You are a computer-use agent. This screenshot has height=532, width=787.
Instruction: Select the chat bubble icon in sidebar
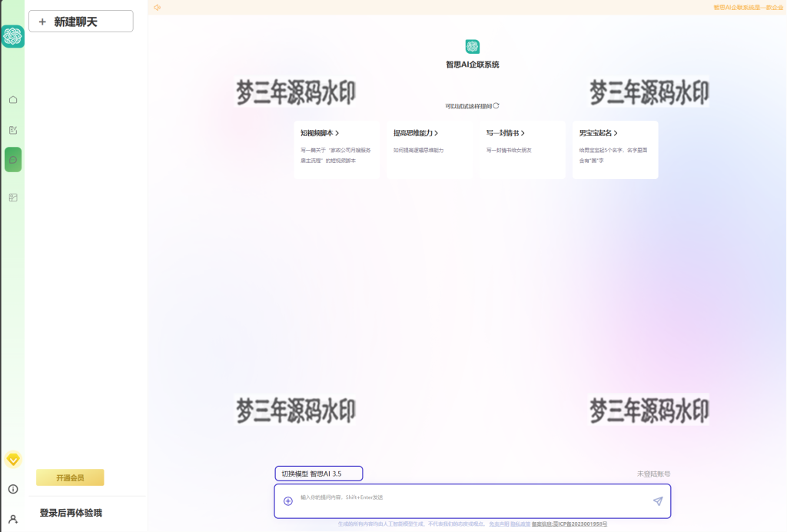tap(13, 160)
